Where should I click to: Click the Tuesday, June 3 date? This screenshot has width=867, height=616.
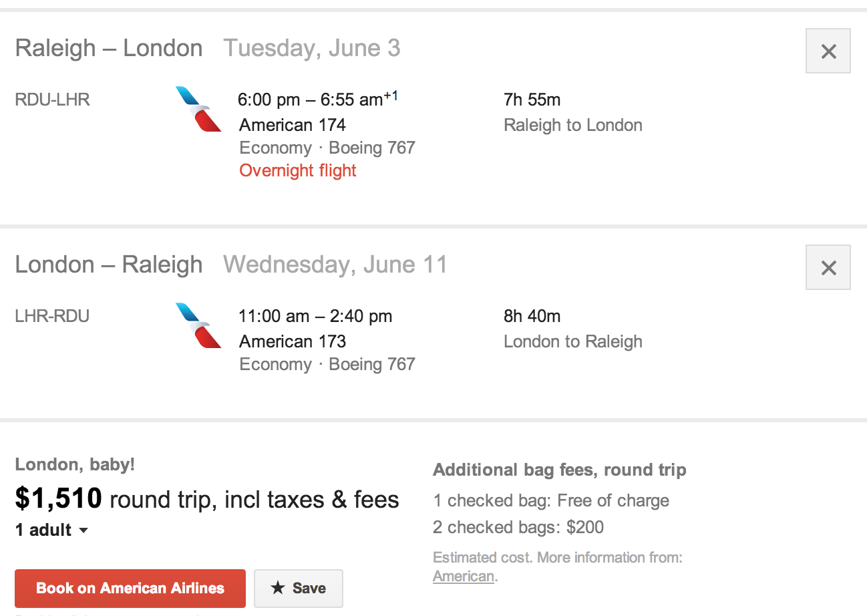click(312, 48)
